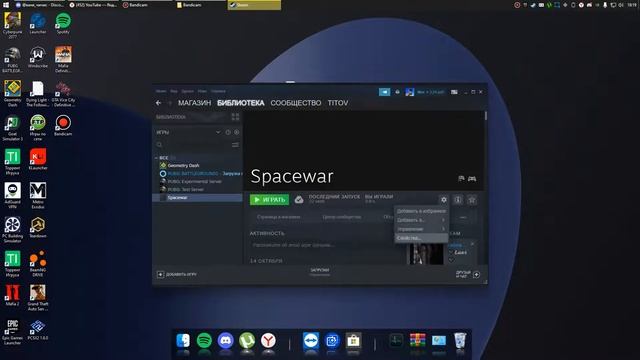Open TeamViewer from the dock
Image resolution: width=640 pixels, height=360 pixels.
click(x=311, y=340)
